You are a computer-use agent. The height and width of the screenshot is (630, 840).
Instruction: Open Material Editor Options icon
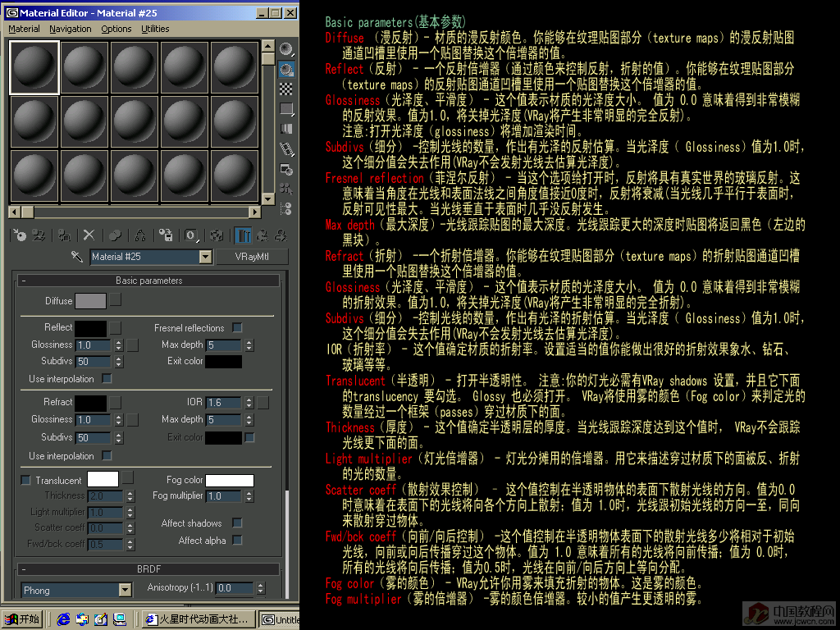(x=286, y=169)
